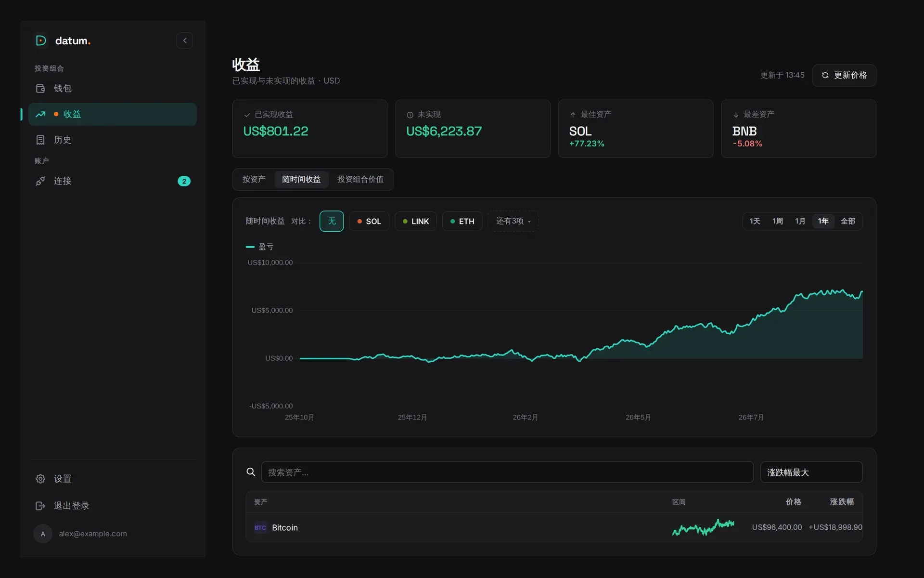Viewport: 924px width, 578px height.
Task: Open the 钱包 sidebar item
Action: pos(113,88)
